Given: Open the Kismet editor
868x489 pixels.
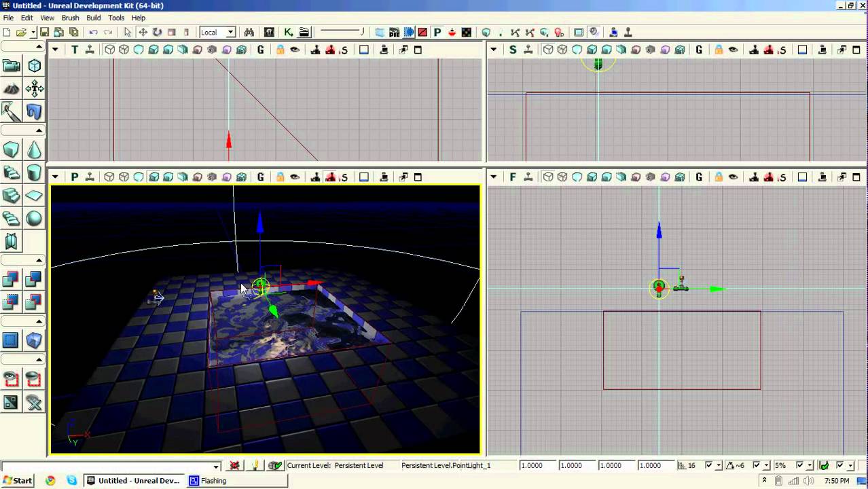Looking at the screenshot, I should tap(289, 32).
